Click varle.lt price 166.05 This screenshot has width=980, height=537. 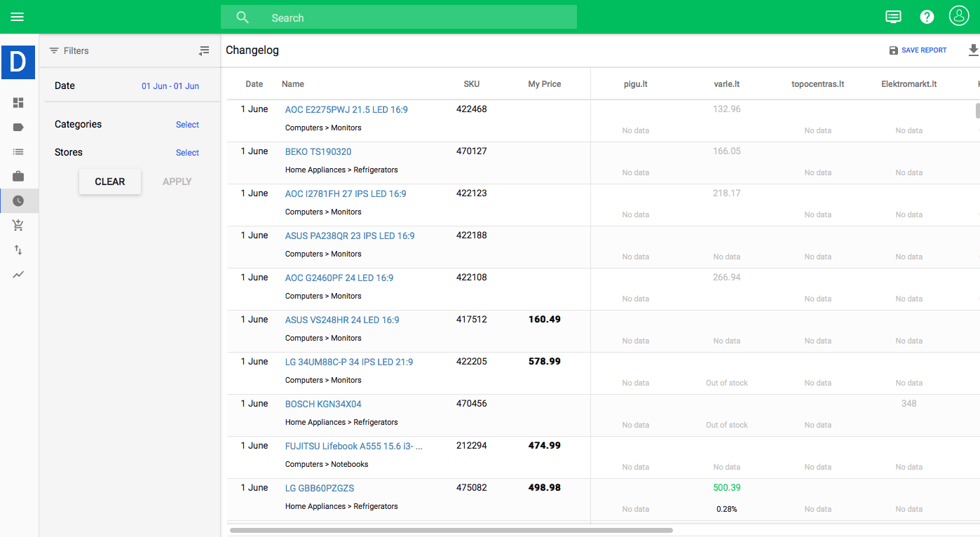click(727, 151)
